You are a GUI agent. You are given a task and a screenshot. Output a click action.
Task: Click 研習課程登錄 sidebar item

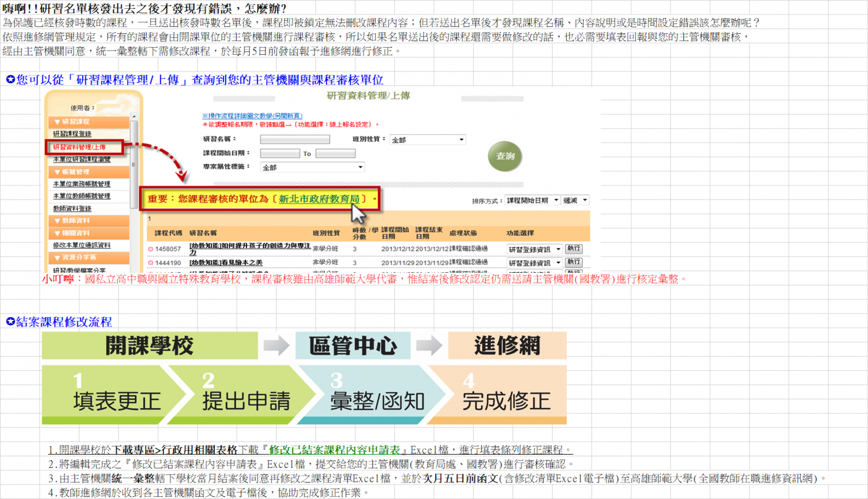[72, 134]
